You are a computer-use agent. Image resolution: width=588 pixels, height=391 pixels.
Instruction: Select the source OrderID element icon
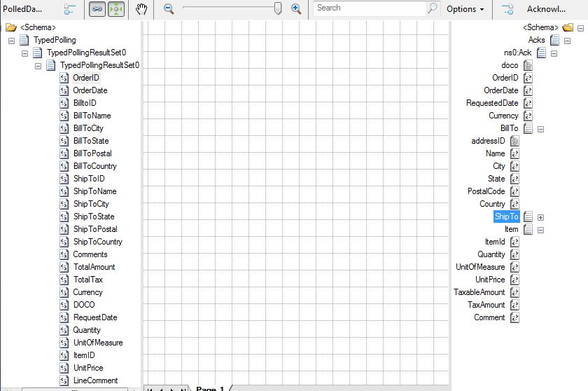click(64, 78)
